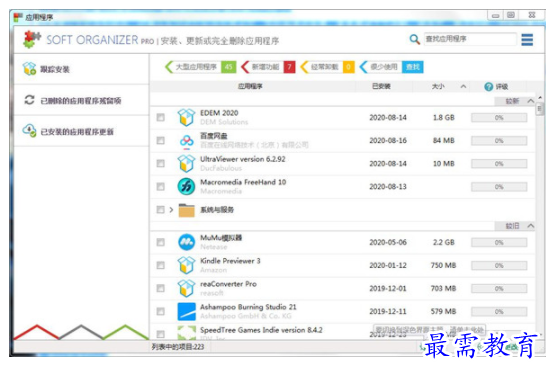This screenshot has width=546, height=377.
Task: Open the hamburger menu icon
Action: [x=527, y=40]
